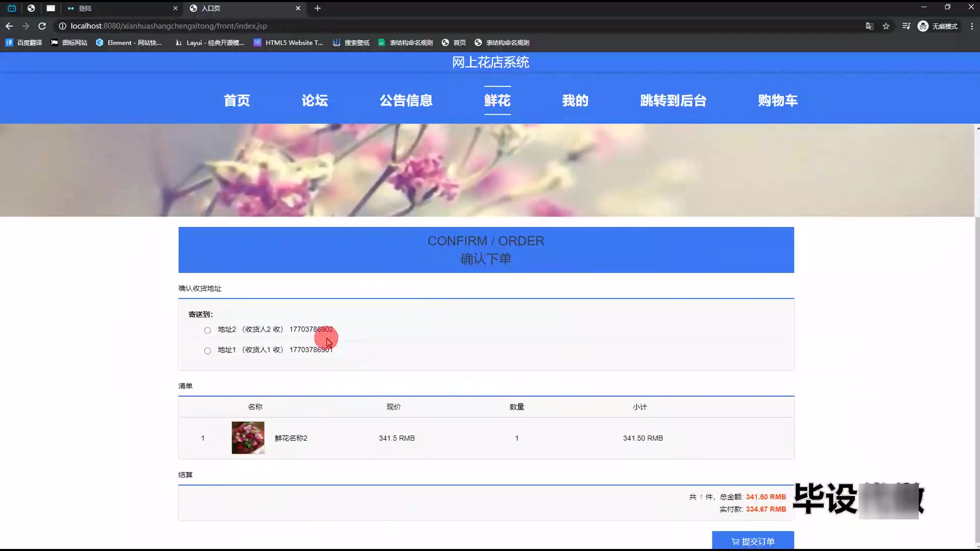Open a new tab with the plus icon
The image size is (980, 551).
pyautogui.click(x=317, y=8)
